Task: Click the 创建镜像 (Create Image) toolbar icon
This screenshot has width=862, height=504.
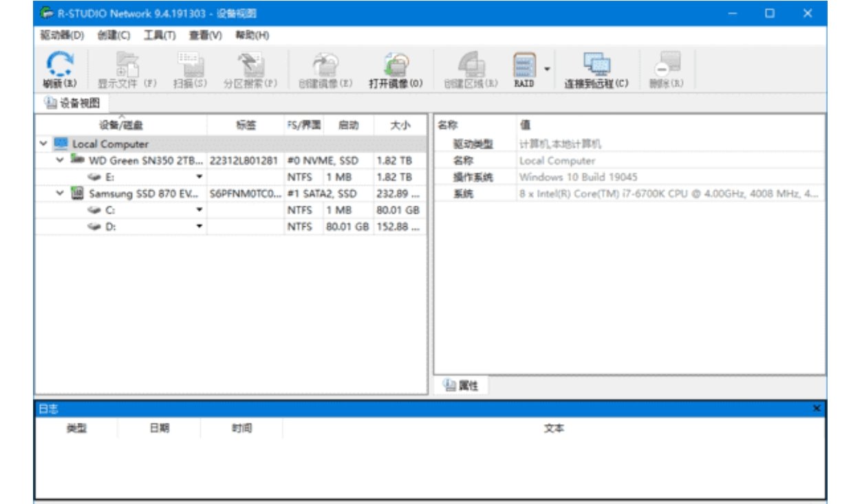Action: pyautogui.click(x=325, y=64)
